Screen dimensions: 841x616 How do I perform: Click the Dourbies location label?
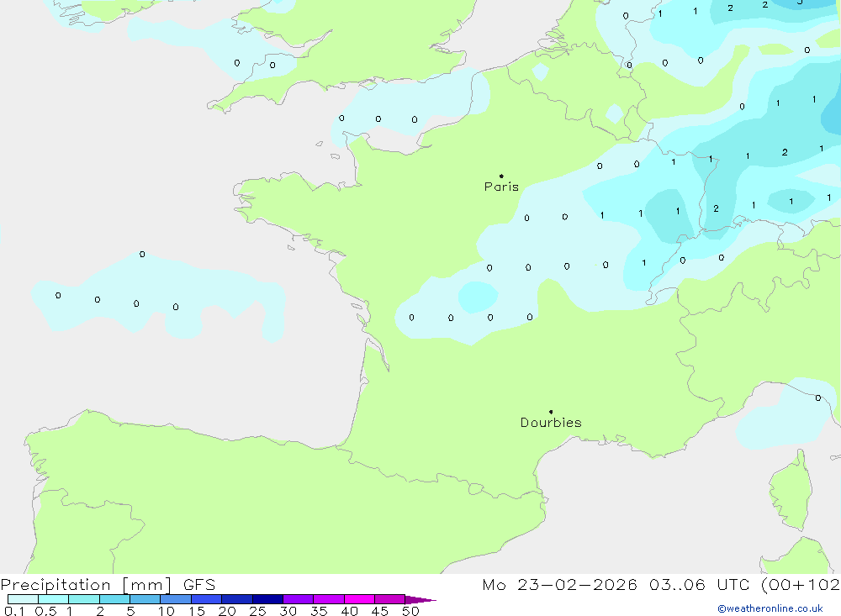coord(551,423)
